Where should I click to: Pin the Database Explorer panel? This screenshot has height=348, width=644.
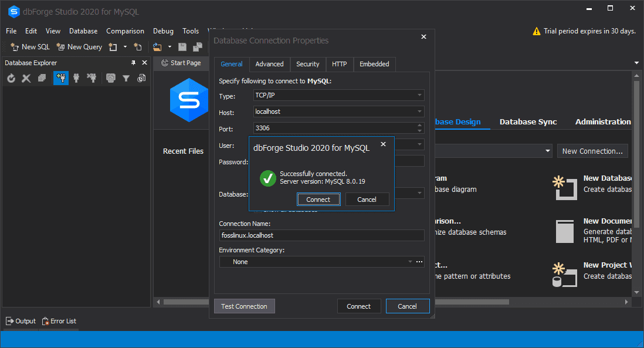133,62
